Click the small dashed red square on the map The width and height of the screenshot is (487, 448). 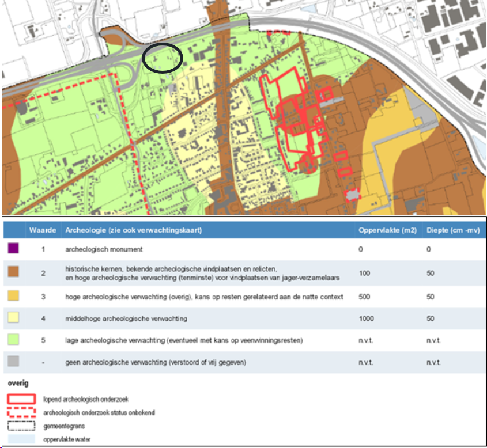(x=352, y=195)
